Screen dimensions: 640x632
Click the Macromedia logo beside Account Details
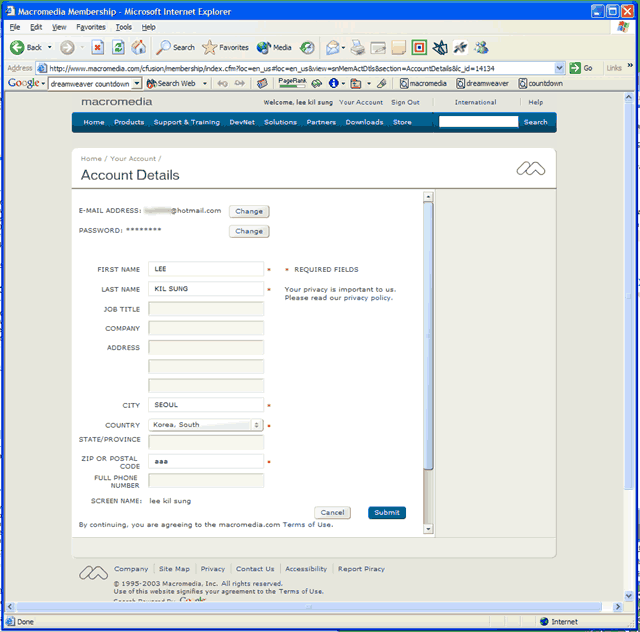[531, 169]
